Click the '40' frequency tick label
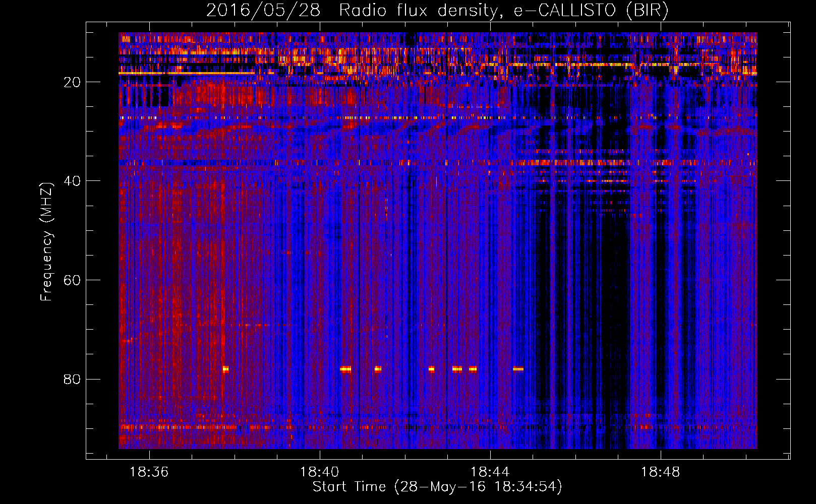Viewport: 816px width, 504px height. [72, 181]
